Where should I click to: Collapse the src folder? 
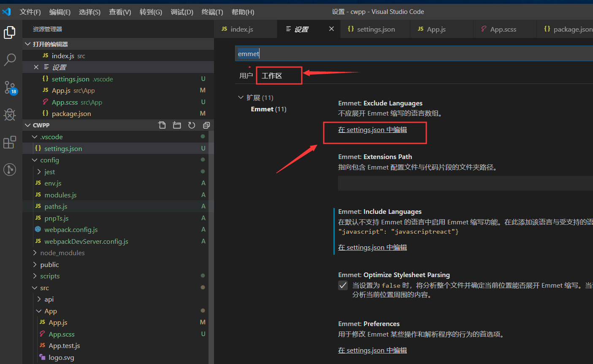tap(35, 288)
